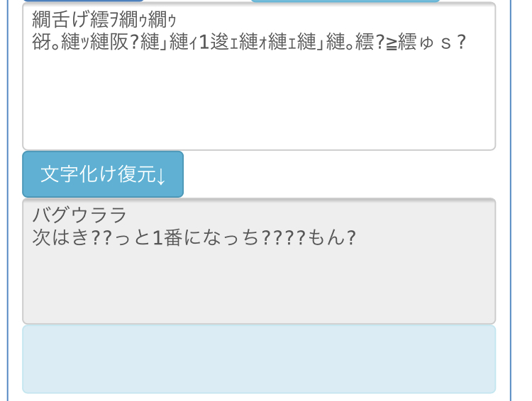Click the バグウララ text in the output
Image resolution: width=532 pixels, height=401 pixels.
coord(79,215)
